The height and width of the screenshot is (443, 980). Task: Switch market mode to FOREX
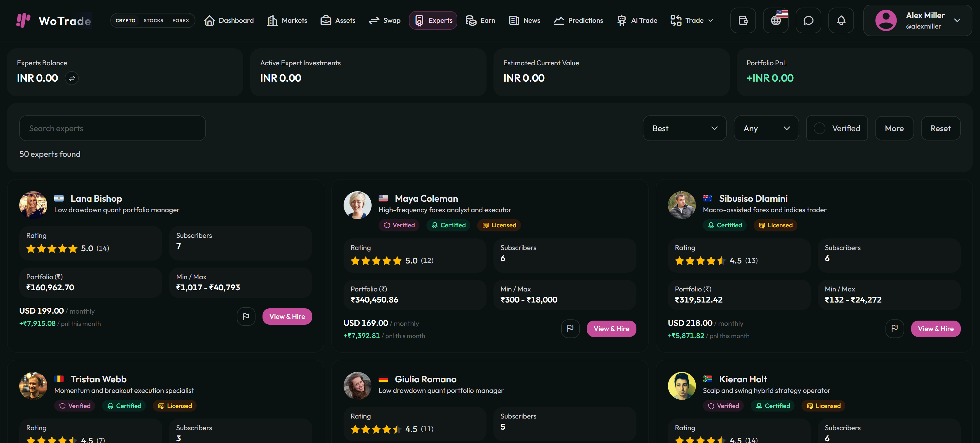[x=181, y=20]
